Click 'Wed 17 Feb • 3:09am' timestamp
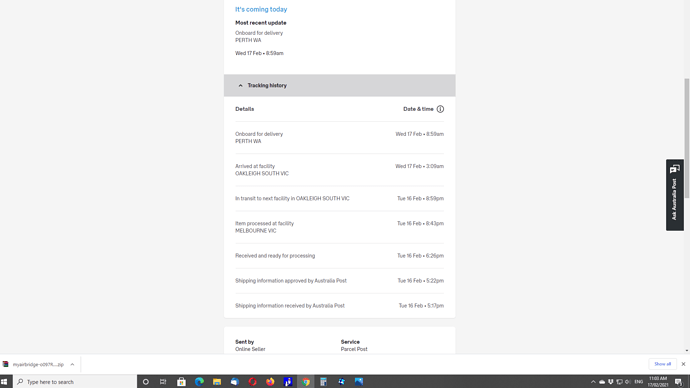Viewport: 690px width, 388px height. [x=419, y=166]
